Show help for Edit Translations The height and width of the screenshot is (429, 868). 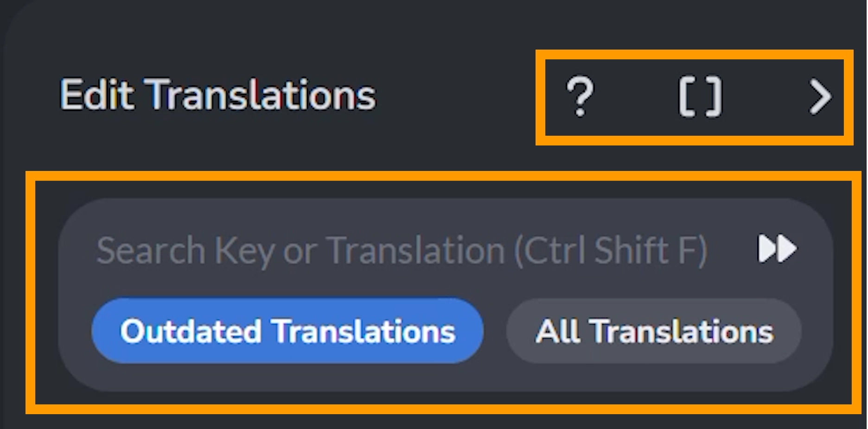pyautogui.click(x=580, y=96)
